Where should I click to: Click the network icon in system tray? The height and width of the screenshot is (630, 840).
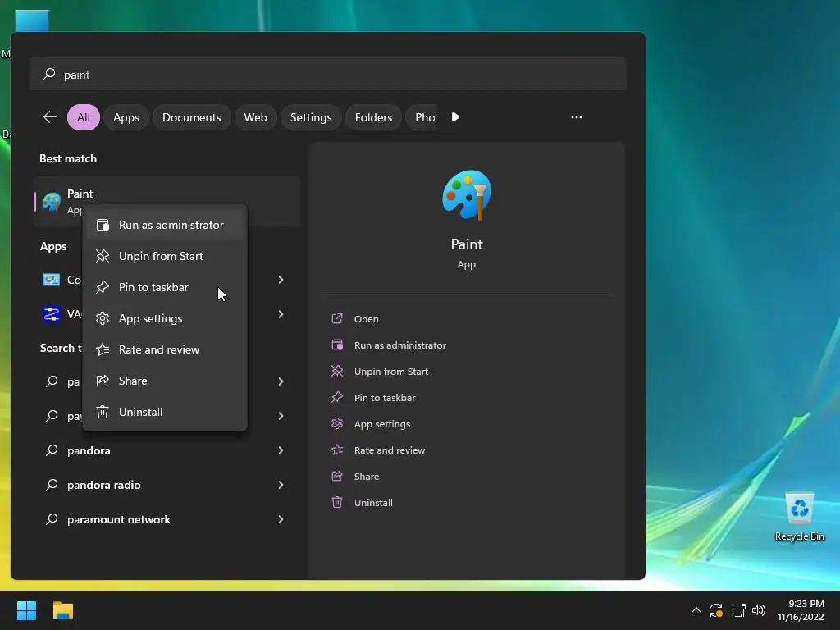click(739, 610)
